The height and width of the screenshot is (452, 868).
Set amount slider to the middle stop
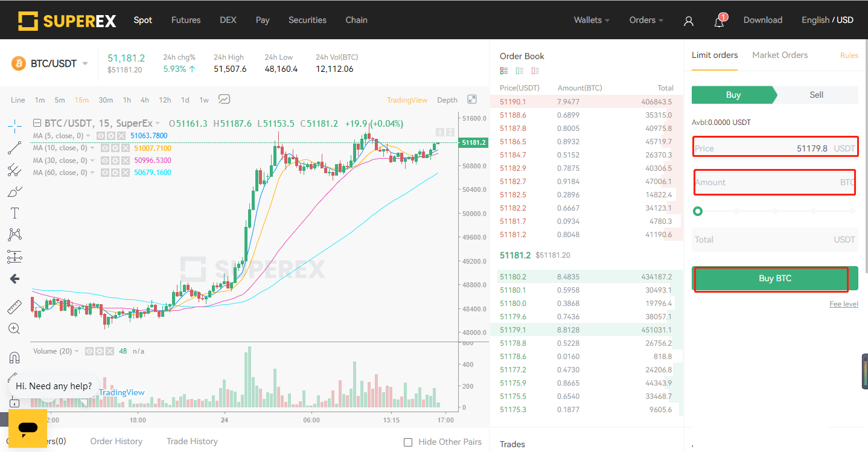pos(775,211)
